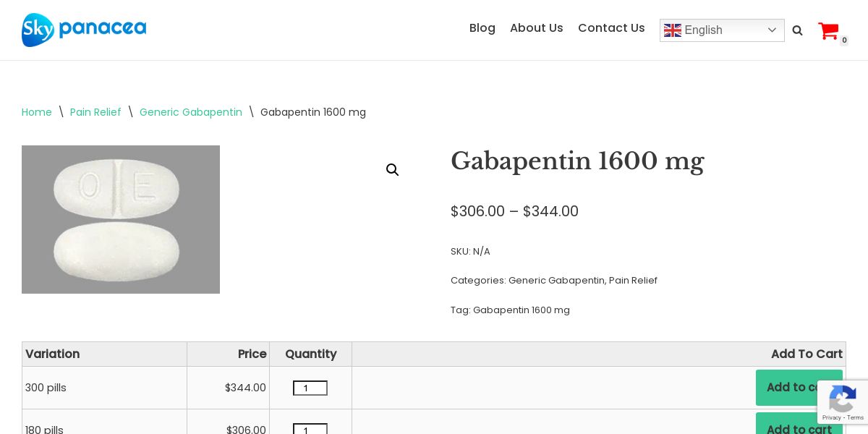
Task: Open the red shopping cart icon
Action: point(828,31)
